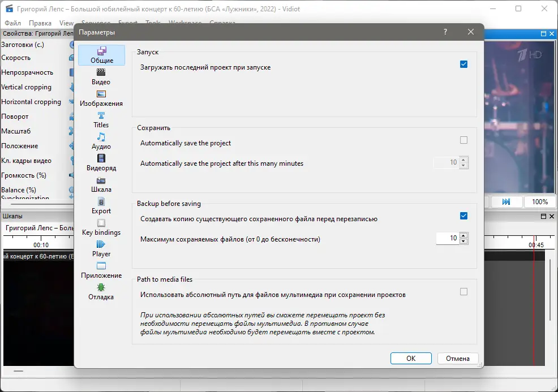The height and width of the screenshot is (392, 558).
Task: Maximize the Шкалы timeline panel
Action: click(x=543, y=216)
